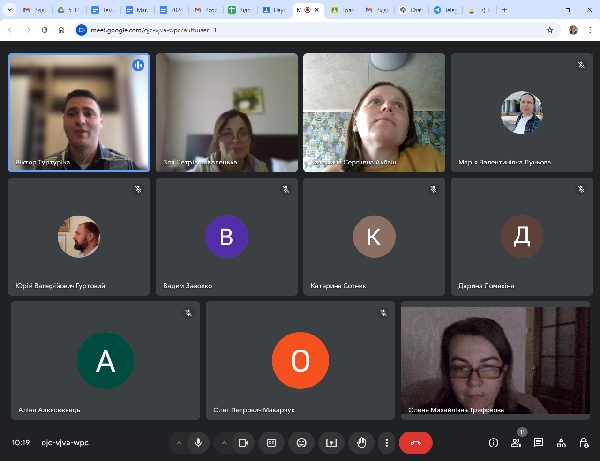
Task: Raise your hand in the meeting
Action: (x=361, y=442)
